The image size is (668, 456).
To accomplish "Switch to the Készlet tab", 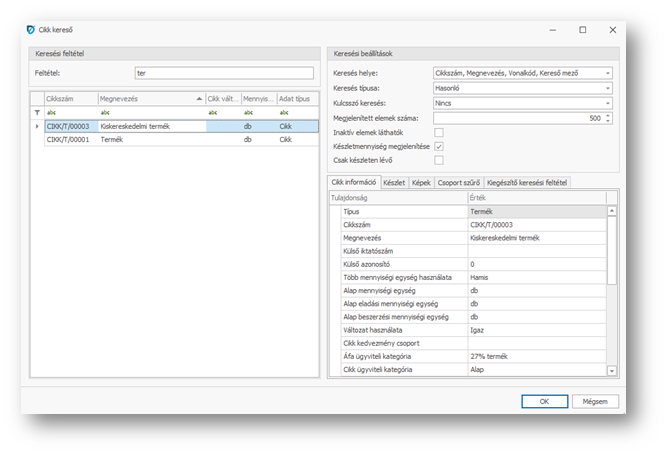I will coord(394,183).
